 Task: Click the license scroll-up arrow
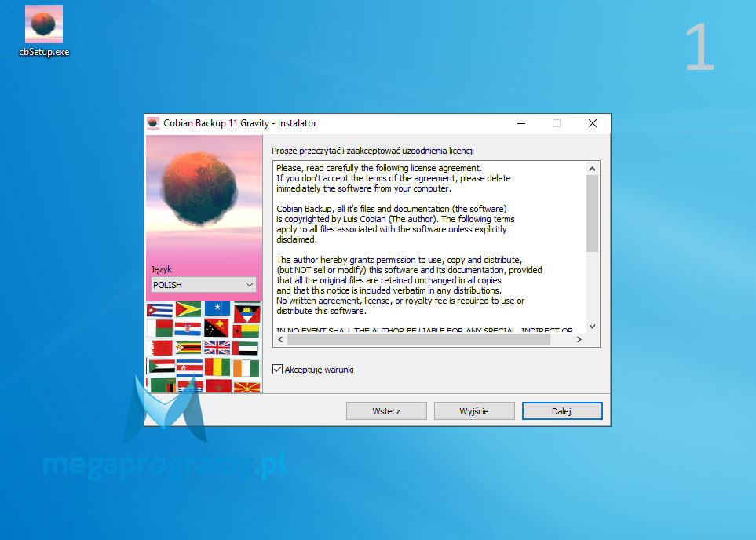pos(592,169)
